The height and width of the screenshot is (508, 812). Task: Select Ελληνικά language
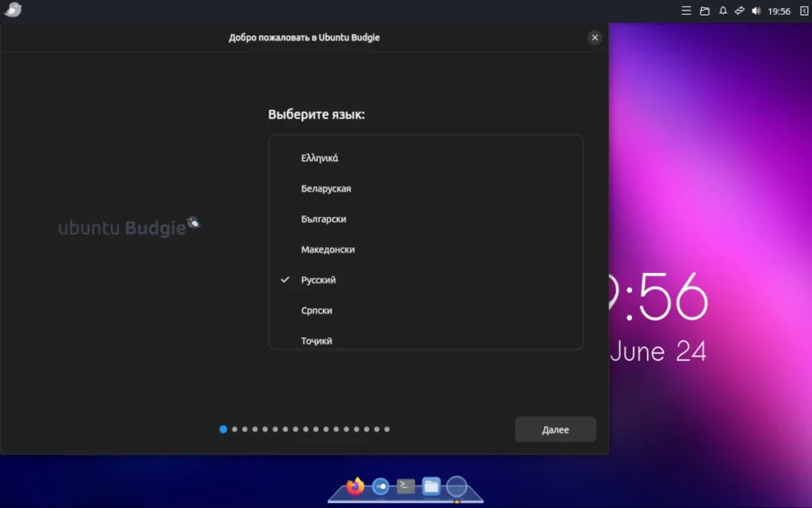click(426, 158)
